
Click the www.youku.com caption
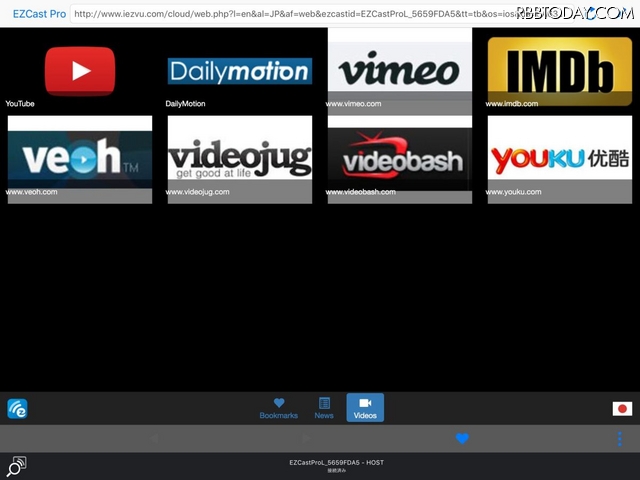click(513, 192)
